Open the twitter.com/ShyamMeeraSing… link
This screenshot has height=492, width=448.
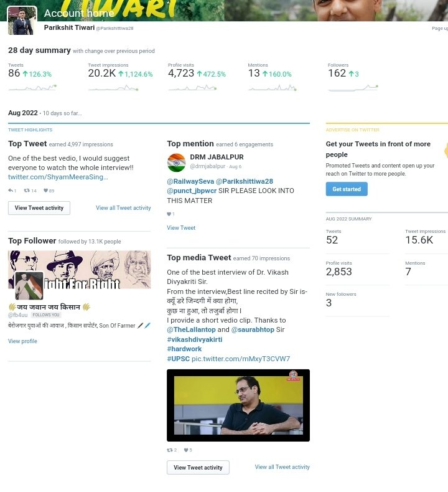58,177
